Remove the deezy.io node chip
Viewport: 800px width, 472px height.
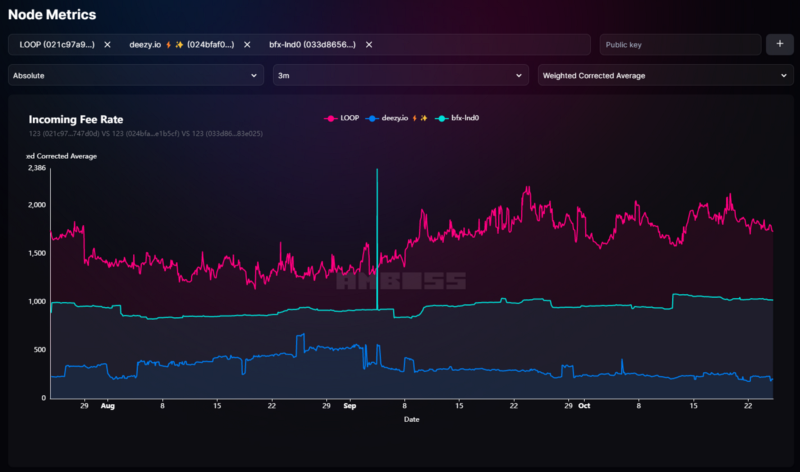[247, 45]
